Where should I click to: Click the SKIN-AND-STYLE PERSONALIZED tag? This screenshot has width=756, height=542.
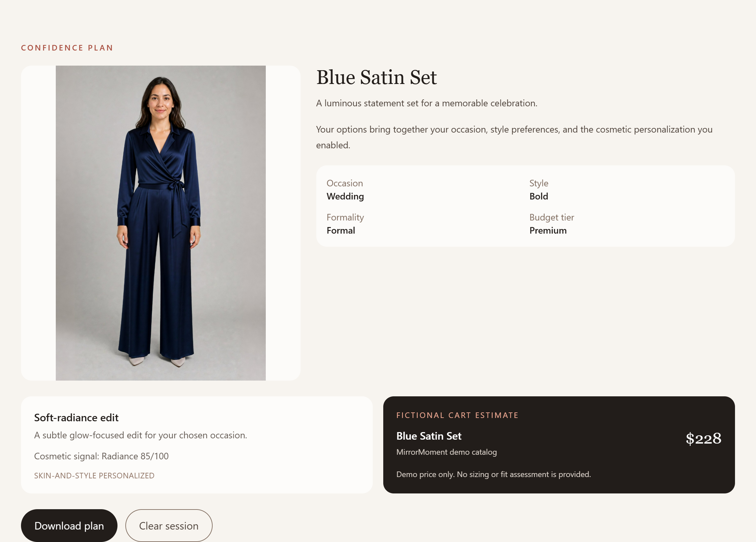(94, 476)
